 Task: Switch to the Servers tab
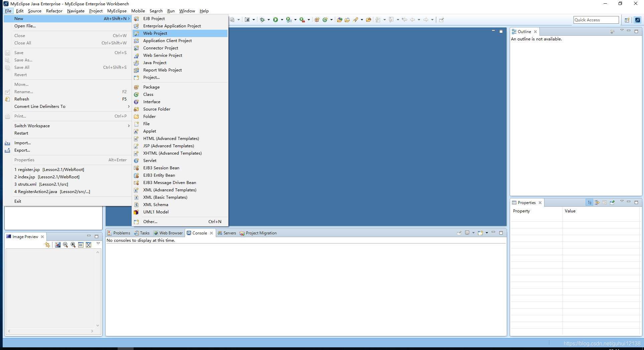227,233
